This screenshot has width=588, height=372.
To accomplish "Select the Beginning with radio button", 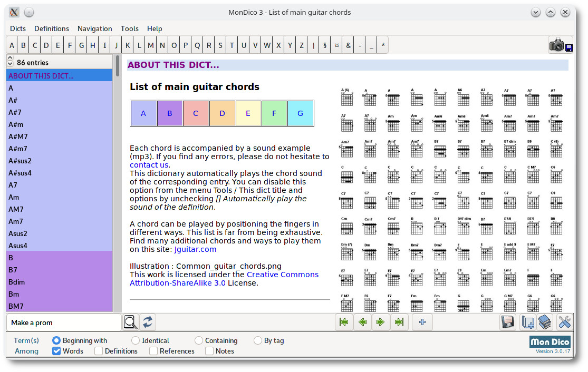I will tap(56, 340).
